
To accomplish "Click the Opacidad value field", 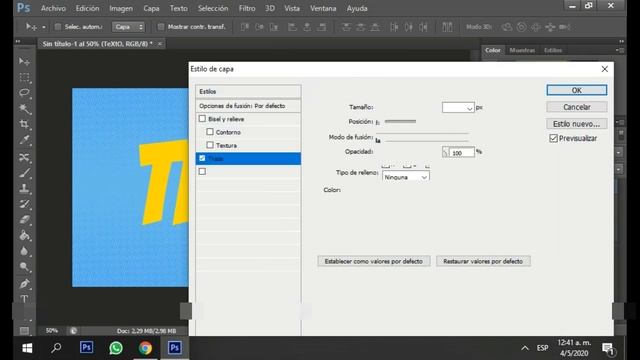I will pos(462,153).
